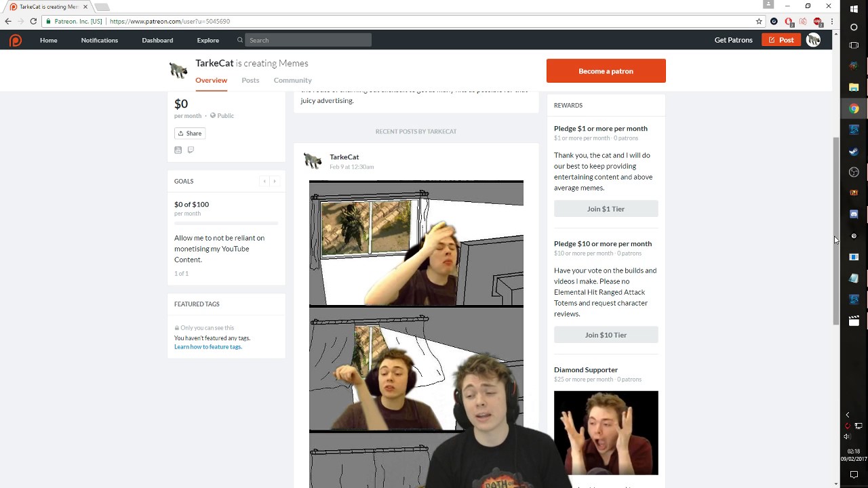The height and width of the screenshot is (488, 868).
Task: Open the user avatar menu in navbar
Action: tap(813, 40)
